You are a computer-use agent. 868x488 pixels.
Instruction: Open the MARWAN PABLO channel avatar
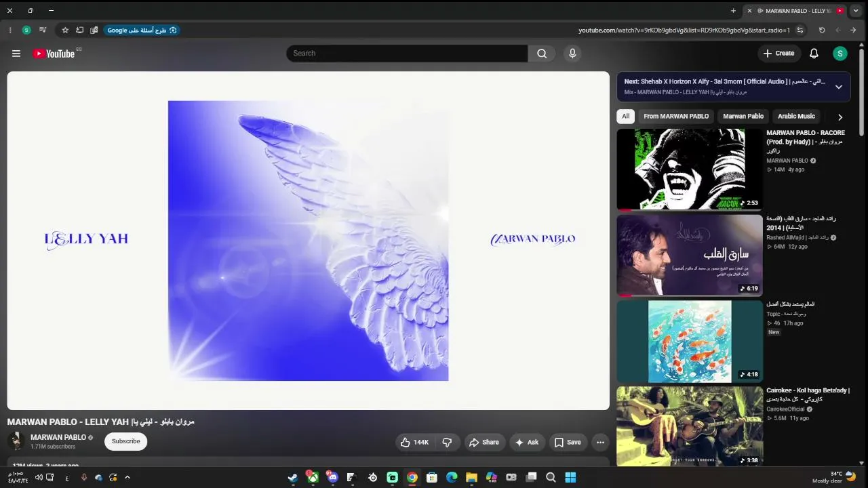click(16, 441)
